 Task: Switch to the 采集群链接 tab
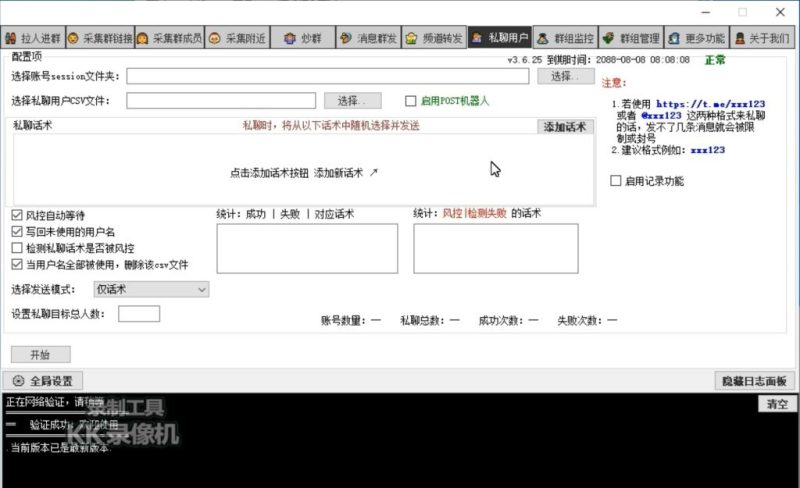101,38
